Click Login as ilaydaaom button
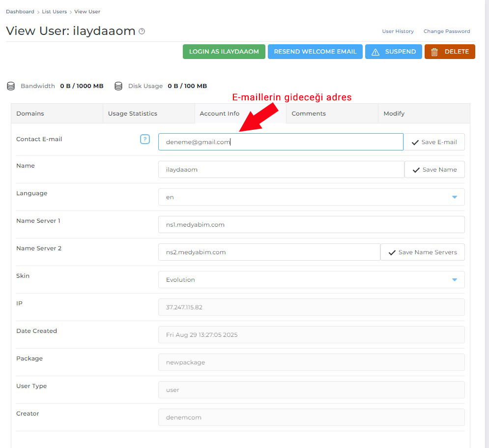This screenshot has width=489, height=448. [x=224, y=52]
